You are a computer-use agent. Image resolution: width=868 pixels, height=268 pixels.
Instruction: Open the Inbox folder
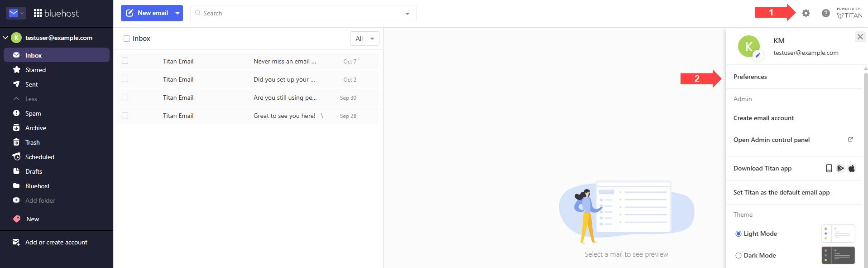pyautogui.click(x=57, y=55)
